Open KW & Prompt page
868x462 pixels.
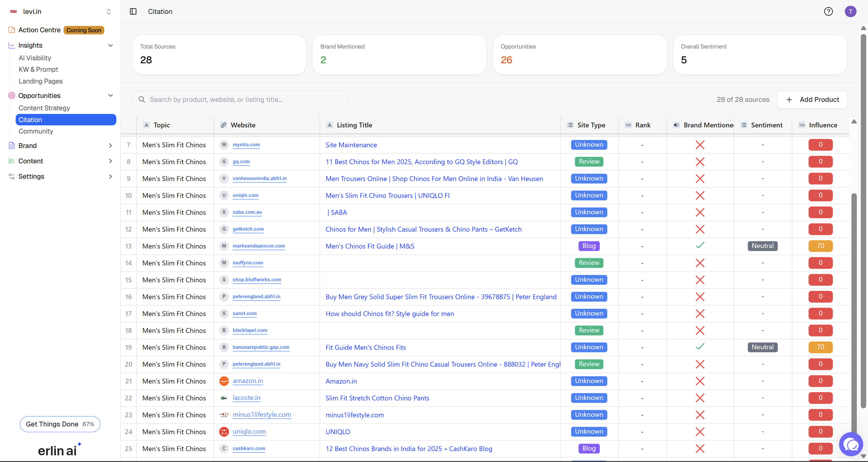(38, 69)
